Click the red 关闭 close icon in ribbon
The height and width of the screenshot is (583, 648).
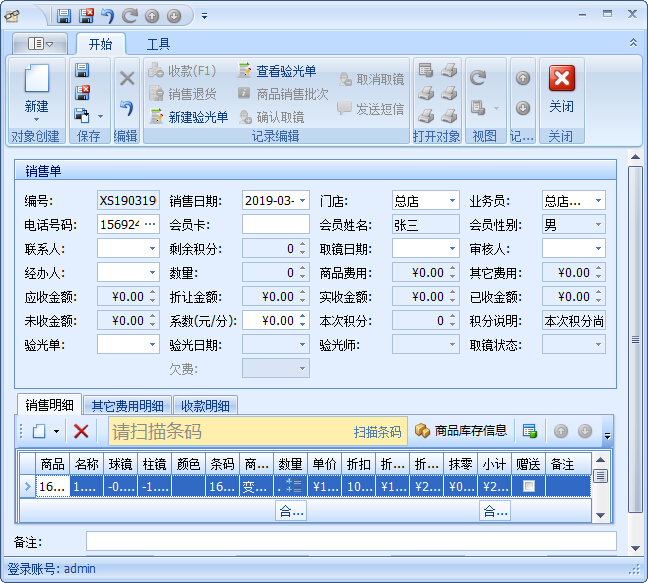click(561, 80)
